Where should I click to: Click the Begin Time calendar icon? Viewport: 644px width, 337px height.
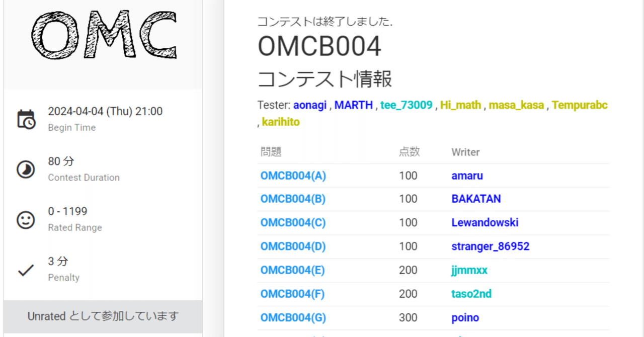[26, 118]
